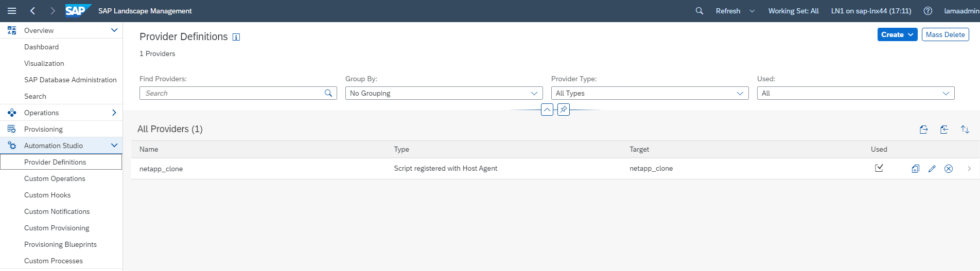Screen dimensions: 980x271
Task: Toggle the Used checkbox for netapp_clone
Action: 879,168
